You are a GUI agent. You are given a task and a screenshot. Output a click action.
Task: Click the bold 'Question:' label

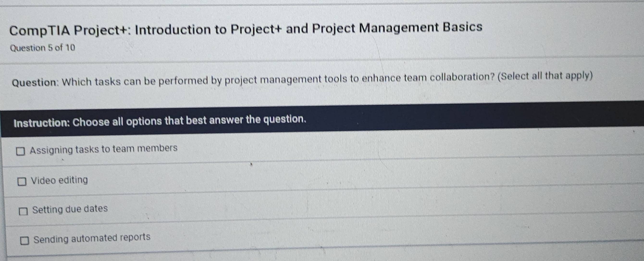pos(36,82)
